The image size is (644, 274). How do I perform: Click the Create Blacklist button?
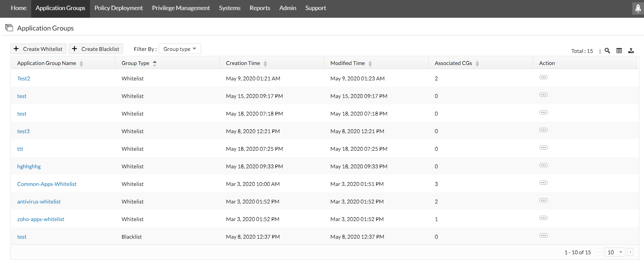click(x=96, y=49)
